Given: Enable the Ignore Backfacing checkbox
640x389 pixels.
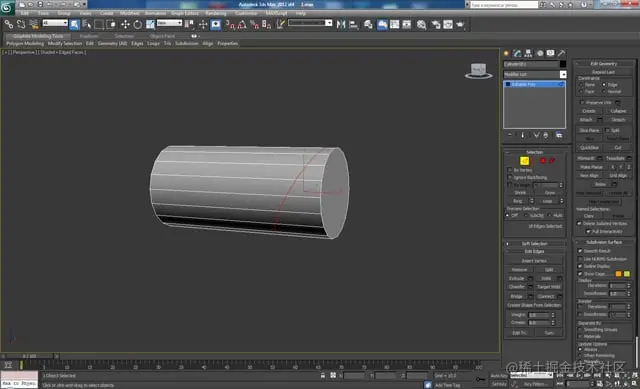Looking at the screenshot, I should click(509, 178).
